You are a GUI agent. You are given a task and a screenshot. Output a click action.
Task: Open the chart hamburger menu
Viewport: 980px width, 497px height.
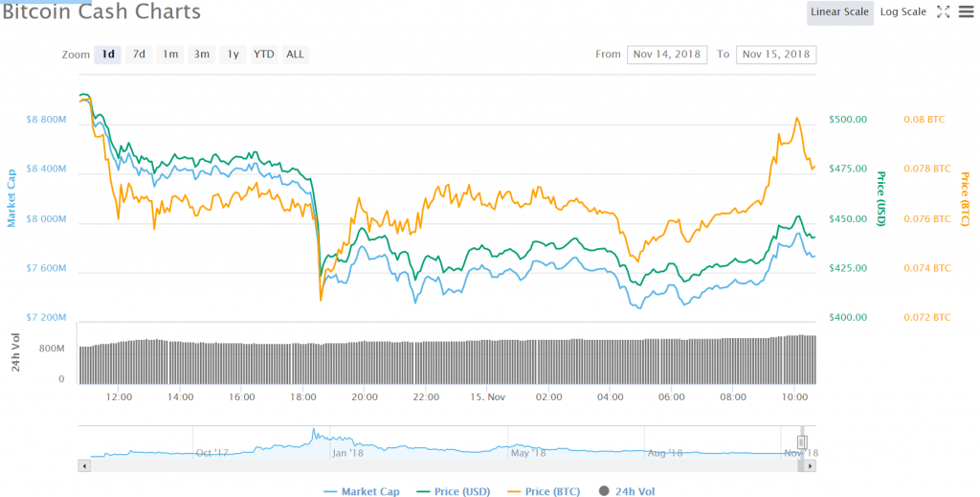pos(964,11)
